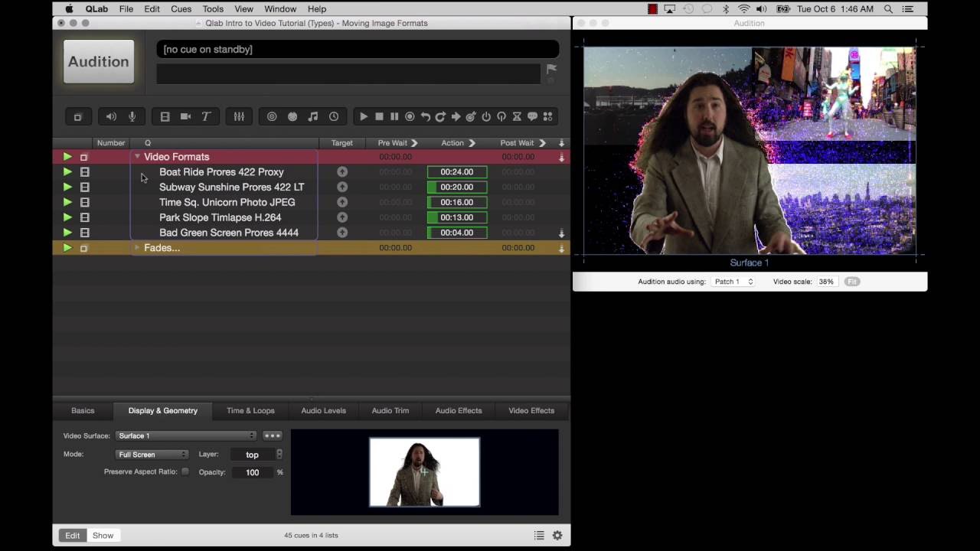Open Spotlight search in menu bar
This screenshot has height=551, width=980.
(888, 9)
